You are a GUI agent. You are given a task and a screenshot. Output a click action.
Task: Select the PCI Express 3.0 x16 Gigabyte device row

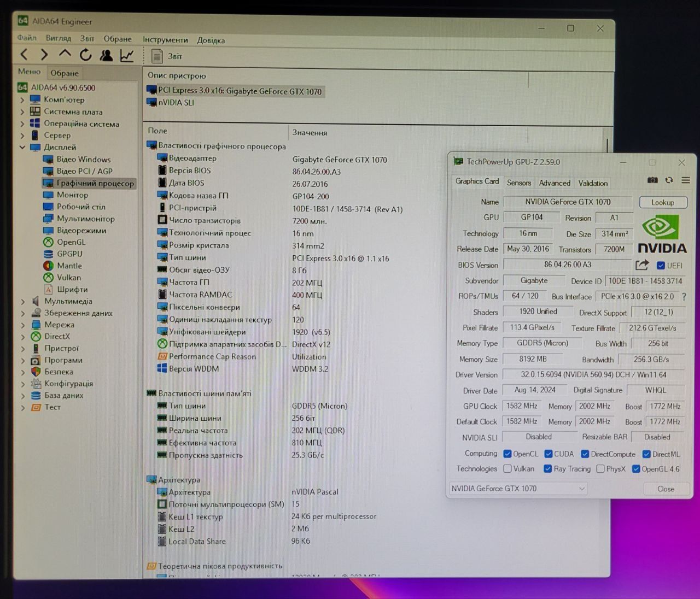point(235,91)
